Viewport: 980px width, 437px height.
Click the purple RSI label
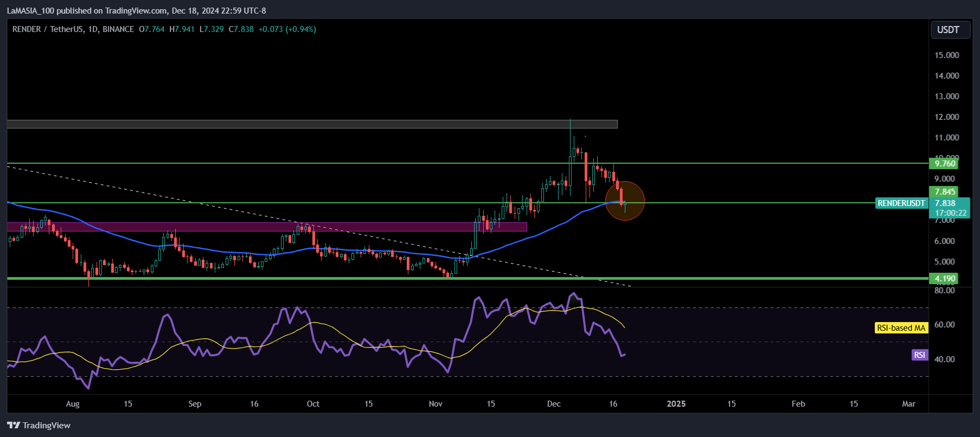[x=920, y=355]
